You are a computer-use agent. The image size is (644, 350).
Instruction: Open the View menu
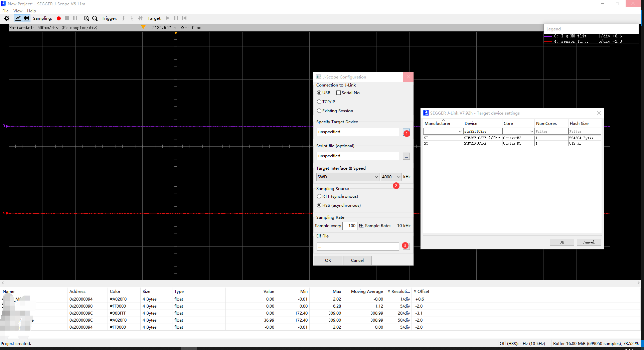click(18, 11)
